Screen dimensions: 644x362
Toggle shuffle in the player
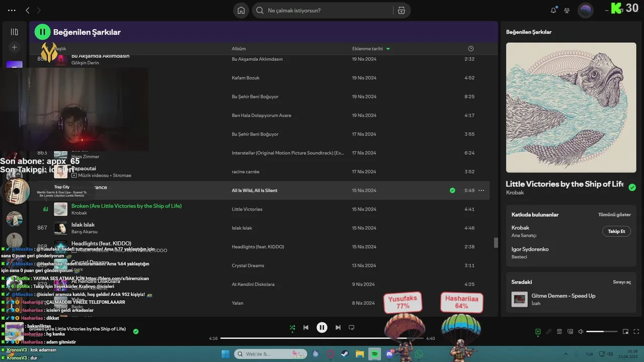pos(292,327)
